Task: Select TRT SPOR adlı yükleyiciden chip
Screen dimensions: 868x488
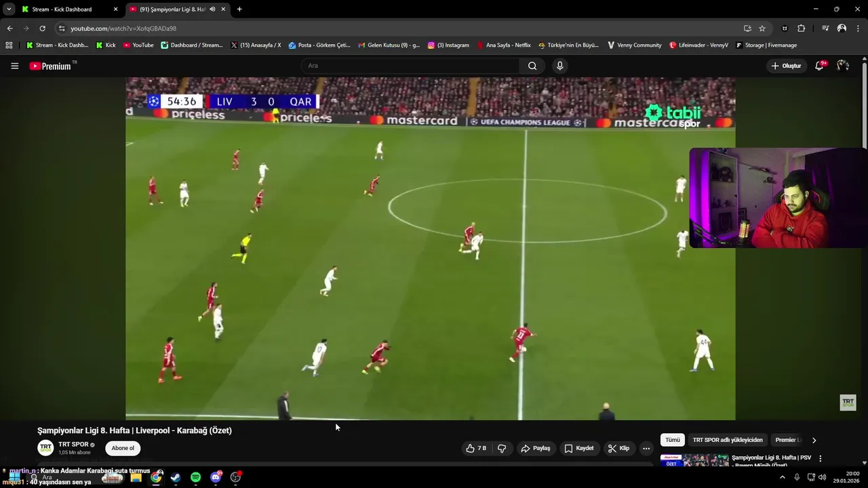Action: tap(728, 440)
